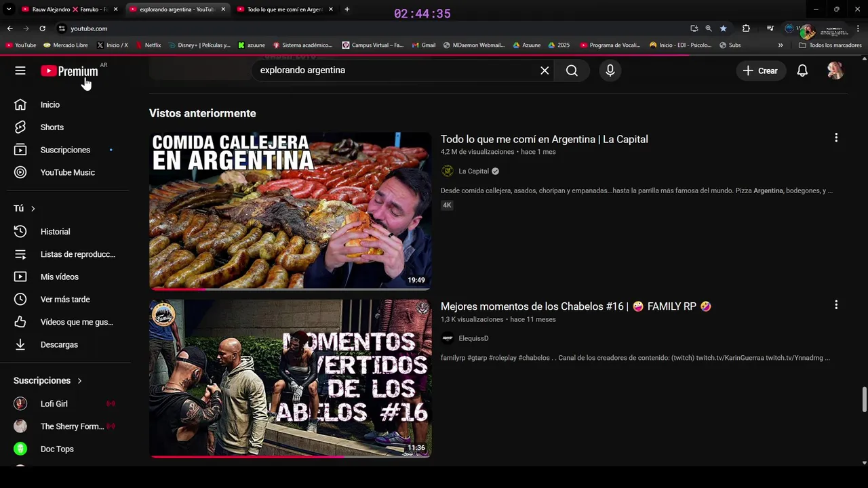Click the ElequissD channel avatar

pyautogui.click(x=448, y=338)
